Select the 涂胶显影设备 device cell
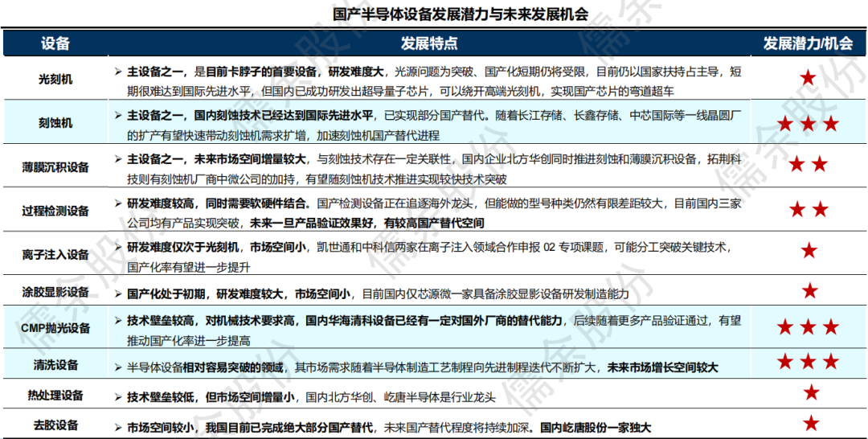The image size is (868, 439). point(55,291)
